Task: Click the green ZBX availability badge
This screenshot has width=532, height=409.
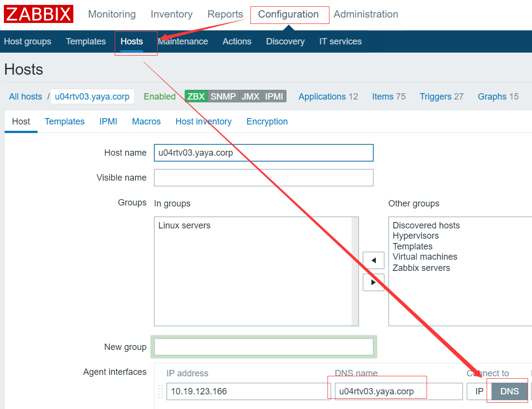Action: click(196, 96)
